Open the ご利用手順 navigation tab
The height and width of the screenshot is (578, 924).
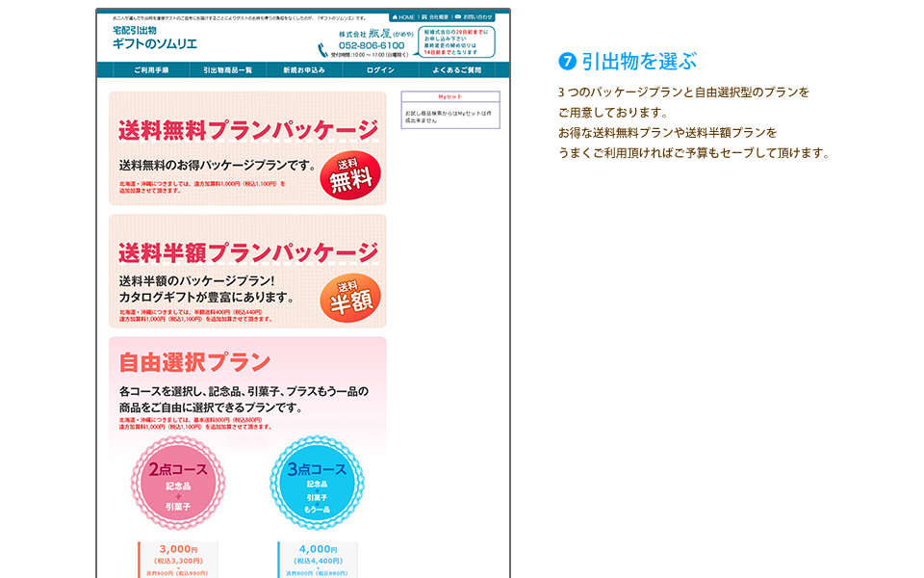point(151,70)
